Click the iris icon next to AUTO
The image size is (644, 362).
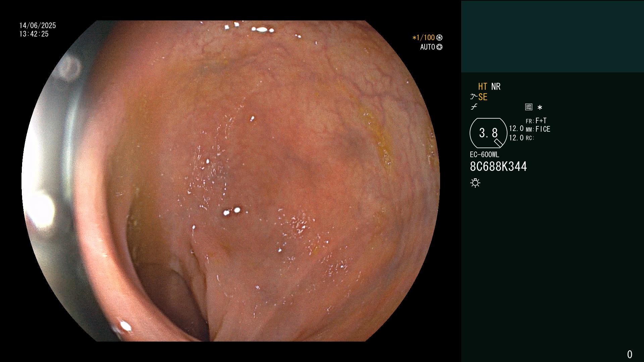click(x=439, y=47)
